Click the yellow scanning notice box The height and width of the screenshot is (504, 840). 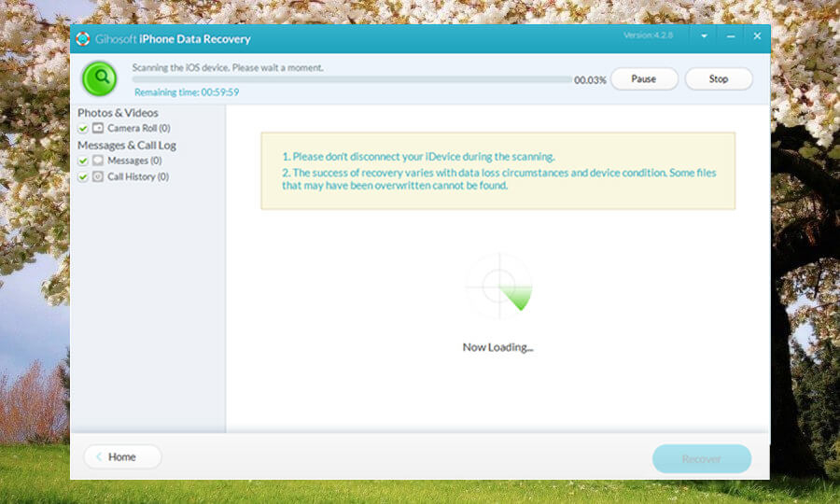click(497, 171)
